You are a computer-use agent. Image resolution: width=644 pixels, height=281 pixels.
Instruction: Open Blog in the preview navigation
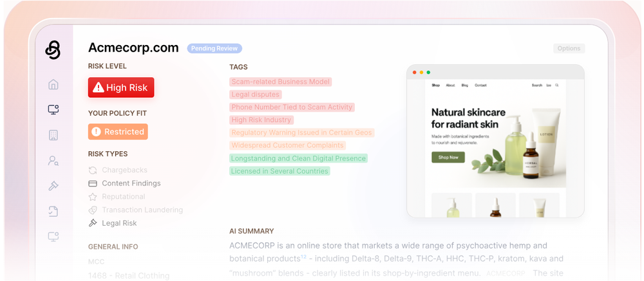coord(465,86)
